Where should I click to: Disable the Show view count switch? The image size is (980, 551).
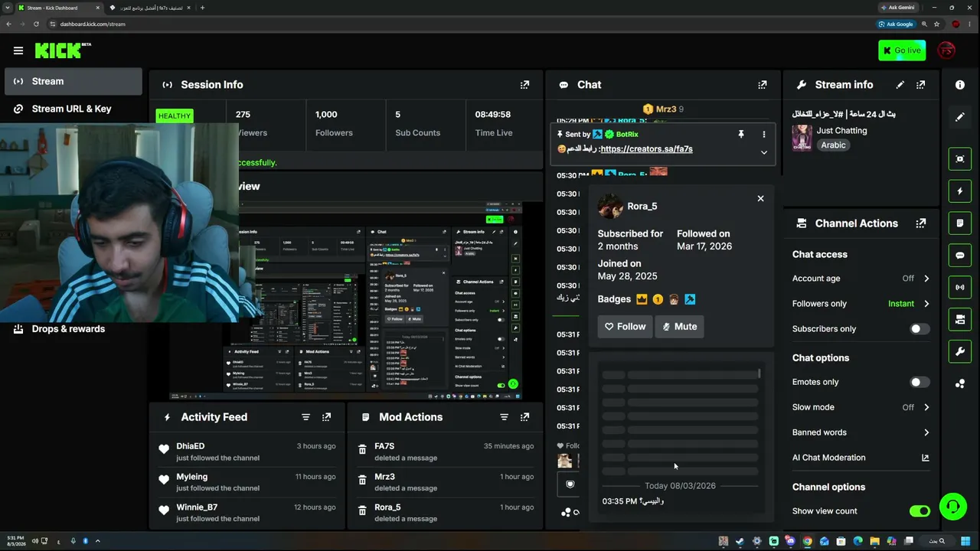coord(920,511)
